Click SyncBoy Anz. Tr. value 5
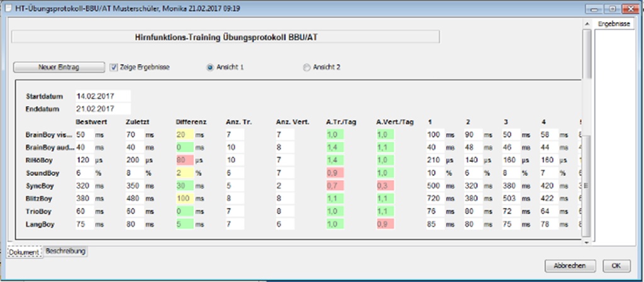Image resolution: width=644 pixels, height=282 pixels. pyautogui.click(x=235, y=186)
